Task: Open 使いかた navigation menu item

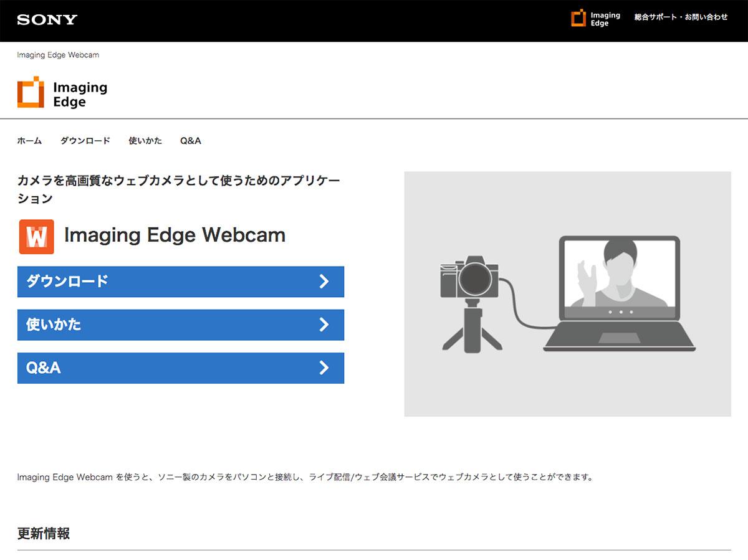Action: click(145, 141)
